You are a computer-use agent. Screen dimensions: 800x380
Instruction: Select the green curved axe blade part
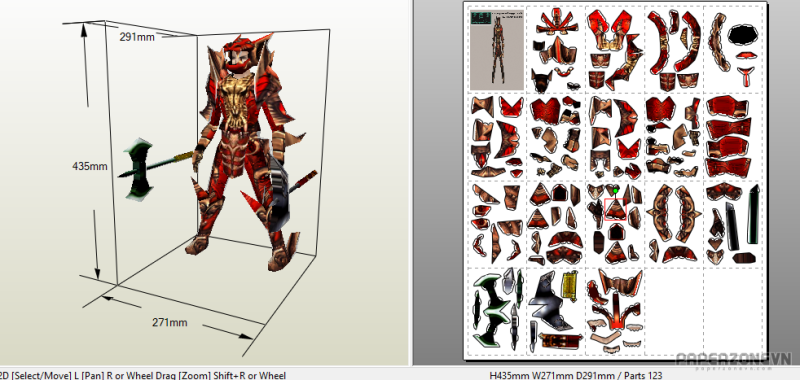pos(491,310)
